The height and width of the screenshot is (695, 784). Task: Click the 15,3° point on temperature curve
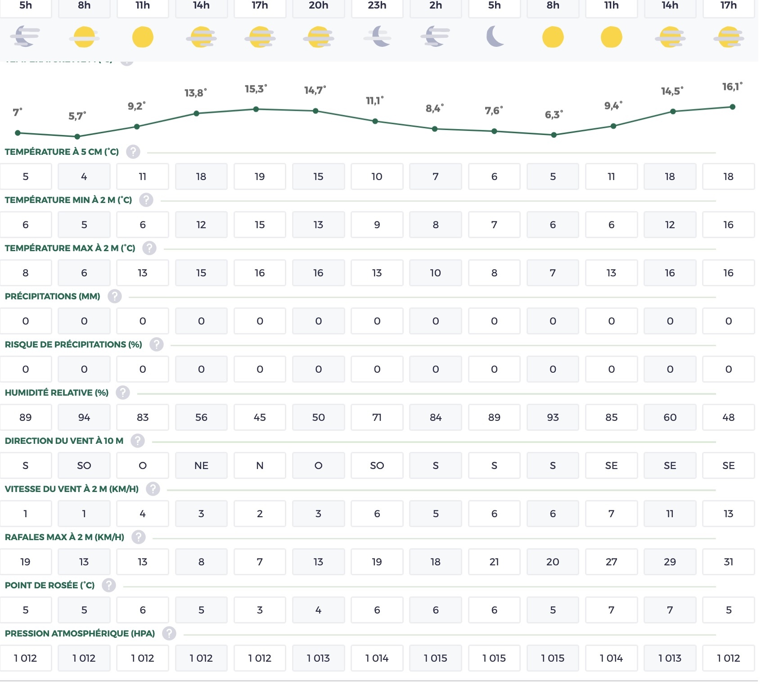pos(256,109)
